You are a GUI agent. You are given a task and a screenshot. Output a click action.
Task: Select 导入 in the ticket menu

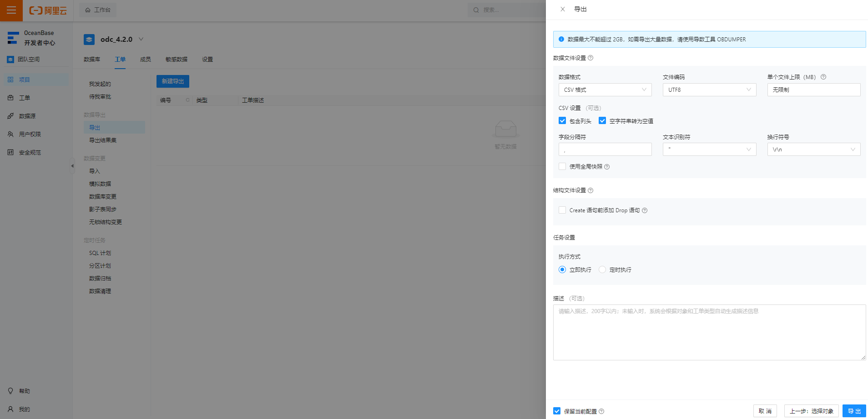coord(95,171)
